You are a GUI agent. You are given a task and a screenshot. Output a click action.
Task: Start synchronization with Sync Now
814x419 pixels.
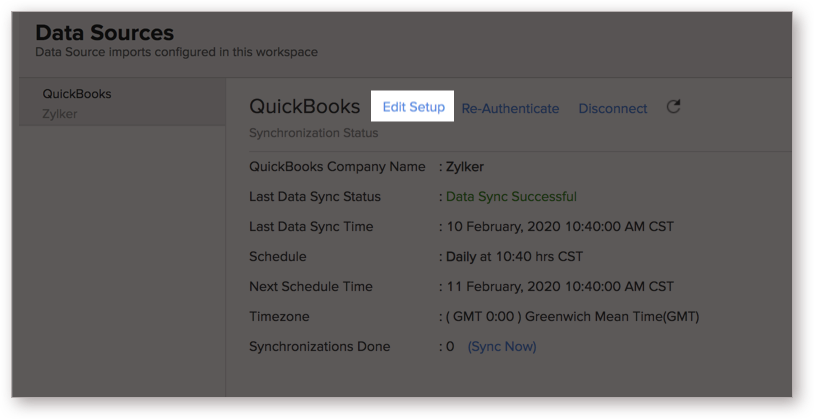click(x=502, y=346)
